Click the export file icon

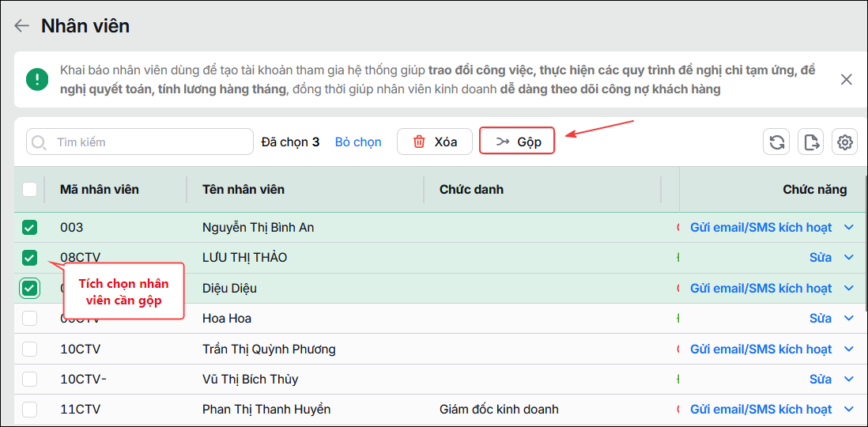(x=811, y=142)
